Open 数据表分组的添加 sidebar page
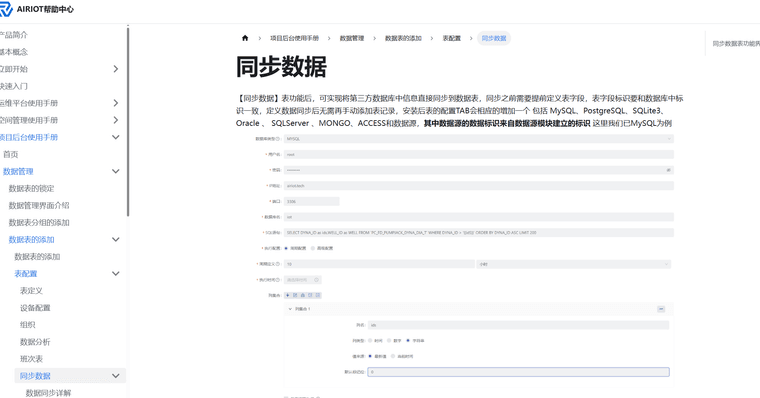760x398 pixels. point(39,223)
